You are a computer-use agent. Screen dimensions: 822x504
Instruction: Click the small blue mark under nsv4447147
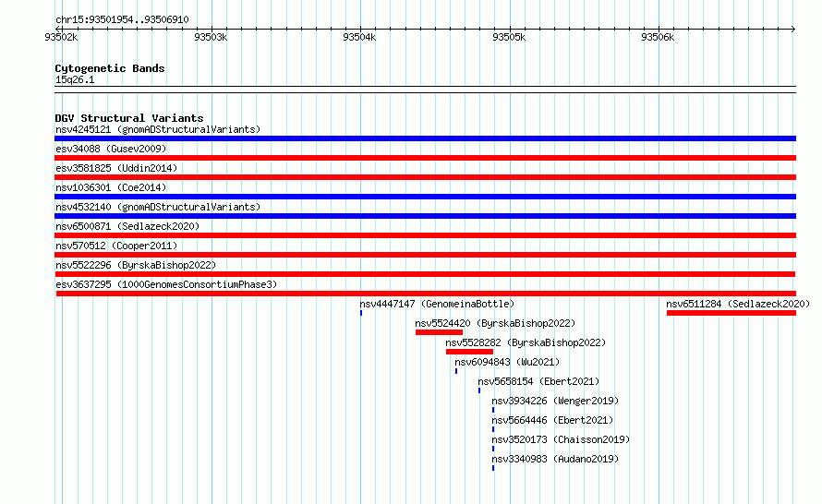point(361,313)
